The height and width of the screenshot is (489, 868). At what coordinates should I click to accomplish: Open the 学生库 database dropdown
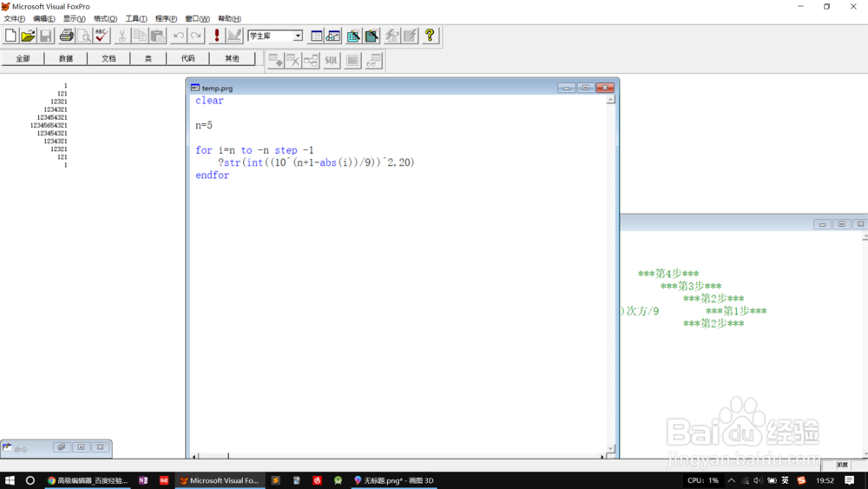pos(298,36)
